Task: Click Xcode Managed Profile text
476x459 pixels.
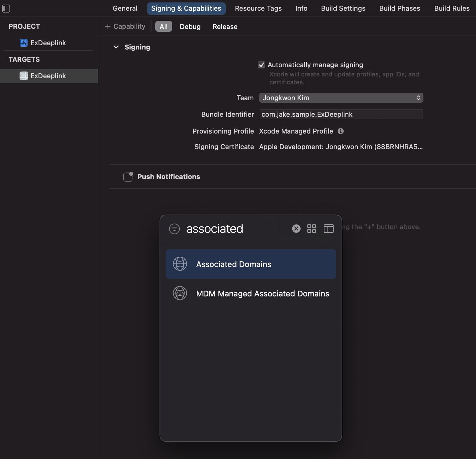Action: click(296, 131)
